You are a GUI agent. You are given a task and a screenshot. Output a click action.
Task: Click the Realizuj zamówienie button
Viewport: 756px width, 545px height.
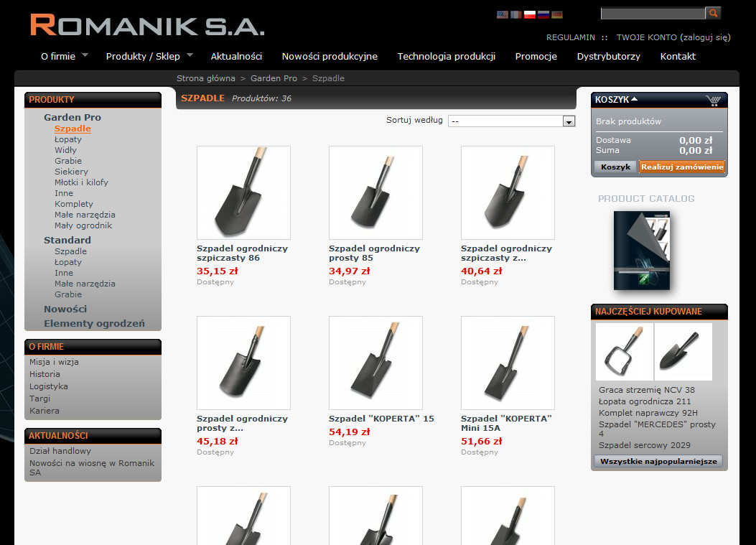(682, 167)
